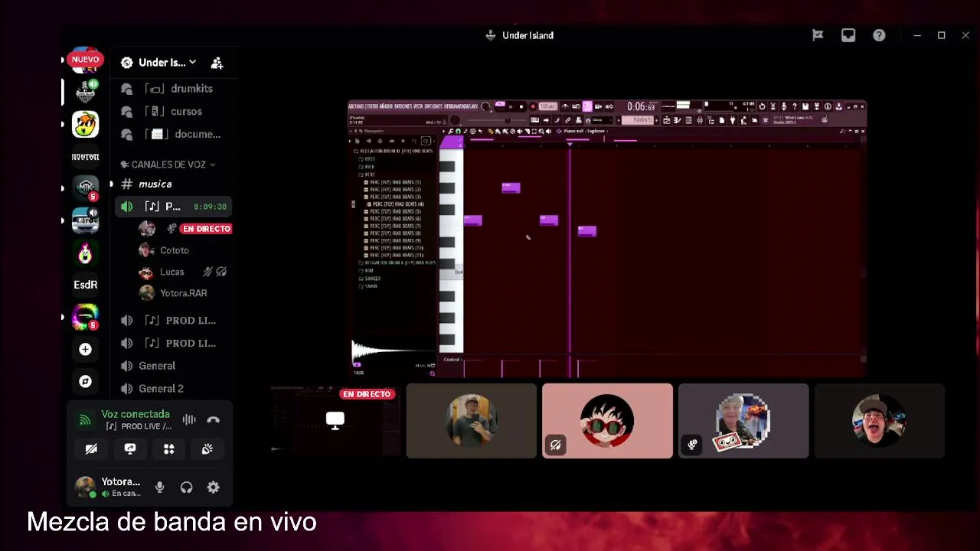Click user Cototo in voice channel

[175, 250]
